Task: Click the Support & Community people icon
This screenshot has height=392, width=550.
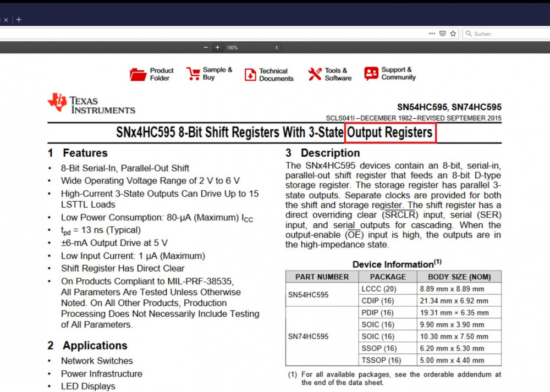Action: [371, 74]
